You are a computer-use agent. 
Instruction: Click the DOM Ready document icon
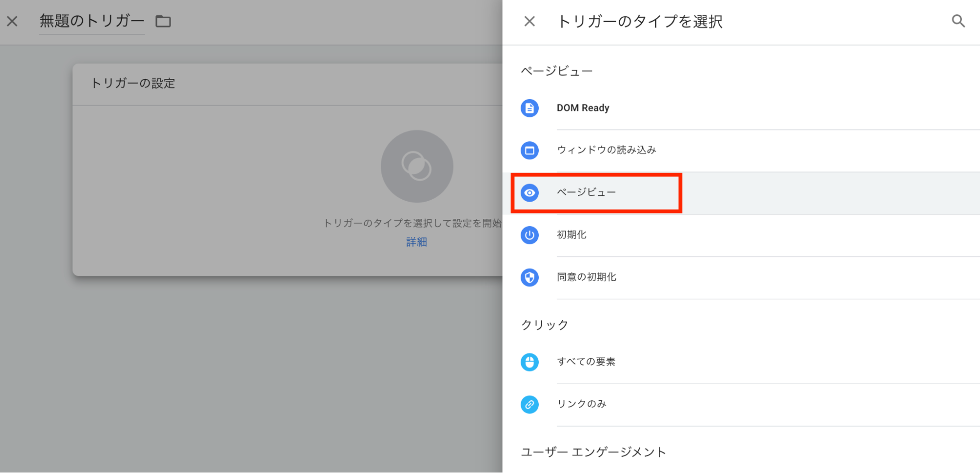(529, 108)
